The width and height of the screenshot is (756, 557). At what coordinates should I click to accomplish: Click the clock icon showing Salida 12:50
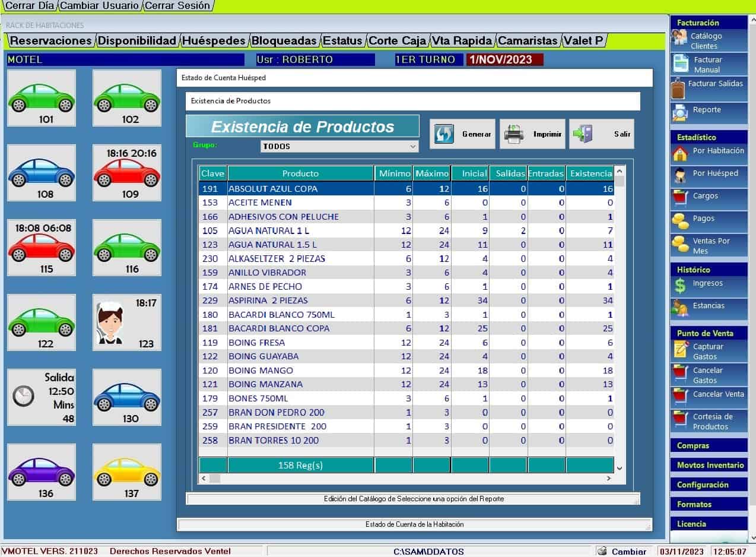coord(24,395)
